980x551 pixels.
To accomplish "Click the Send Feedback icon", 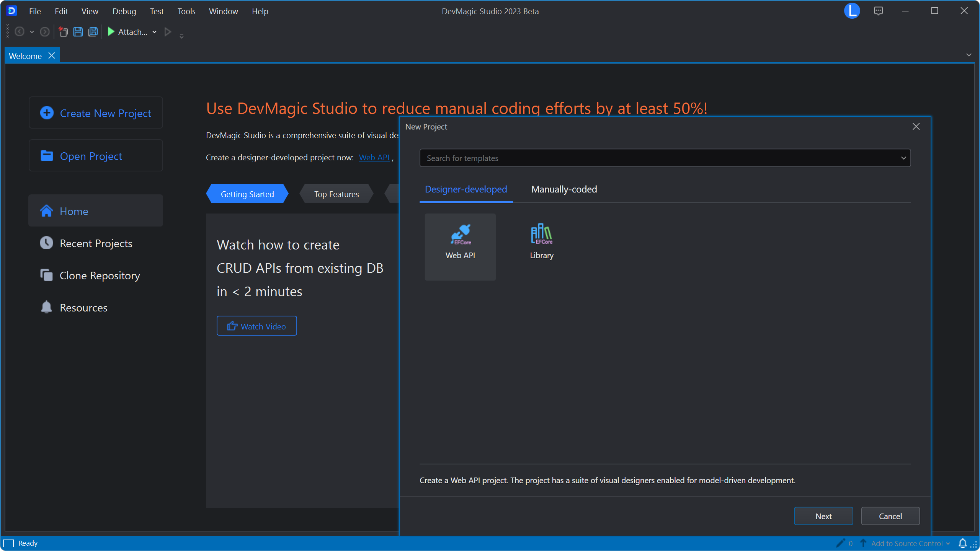I will 878,11.
